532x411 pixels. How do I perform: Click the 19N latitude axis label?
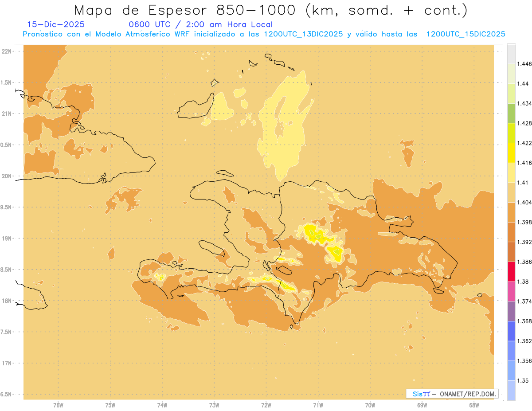coord(7,239)
